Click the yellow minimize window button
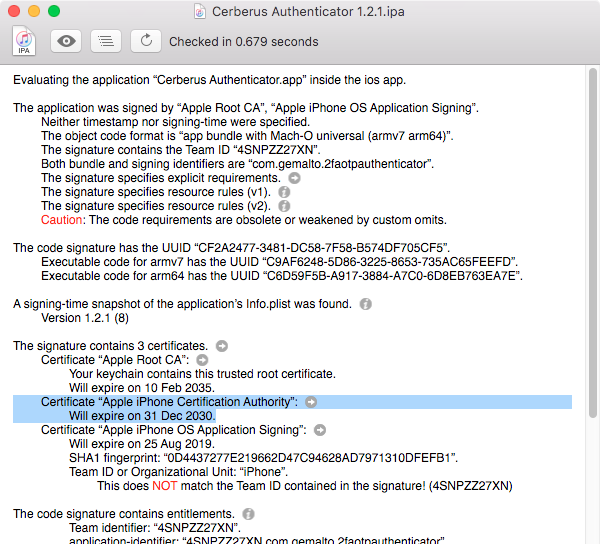This screenshot has height=544, width=600. pos(34,11)
